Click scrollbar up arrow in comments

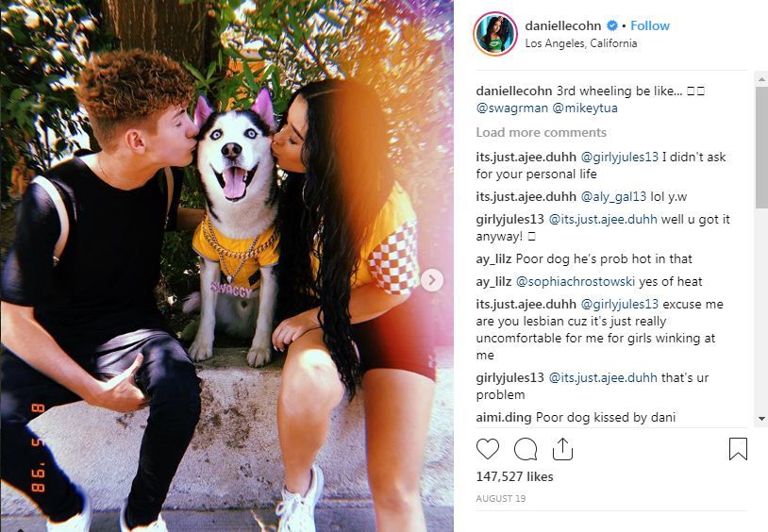761,78
